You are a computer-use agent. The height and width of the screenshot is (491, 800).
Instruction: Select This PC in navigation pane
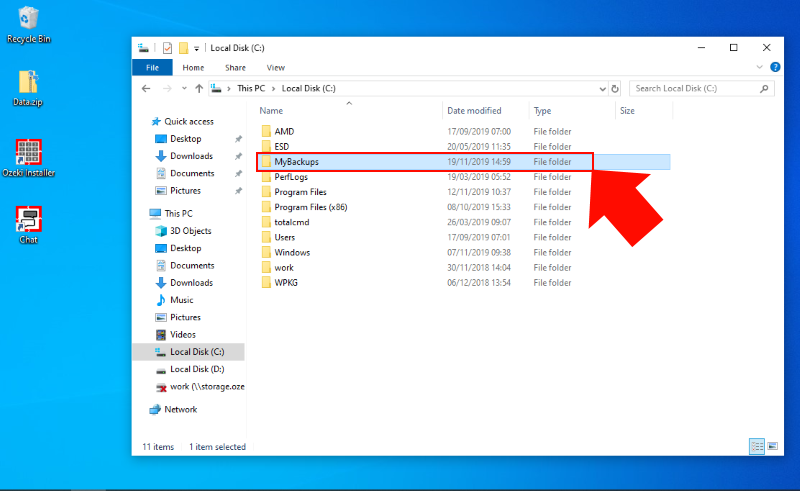point(178,213)
